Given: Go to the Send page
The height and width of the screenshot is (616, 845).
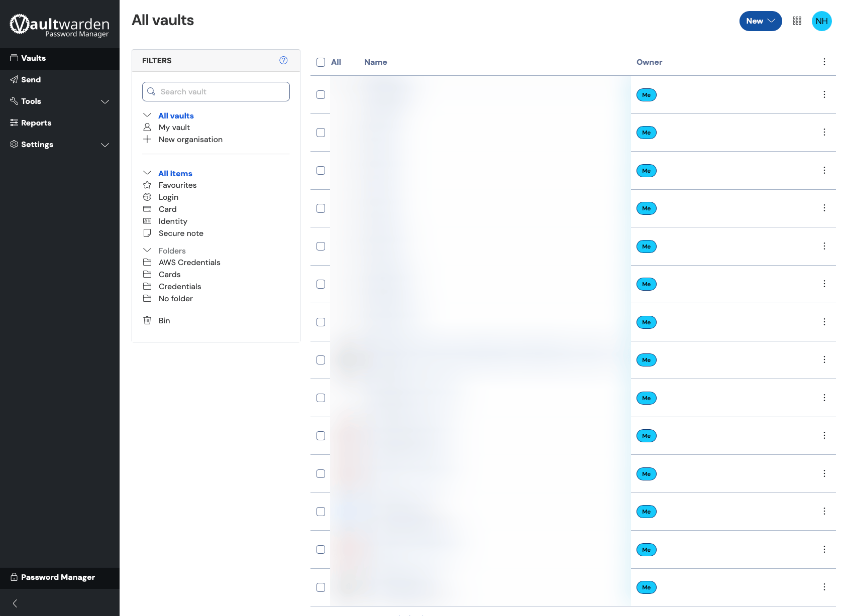Looking at the screenshot, I should (x=31, y=80).
